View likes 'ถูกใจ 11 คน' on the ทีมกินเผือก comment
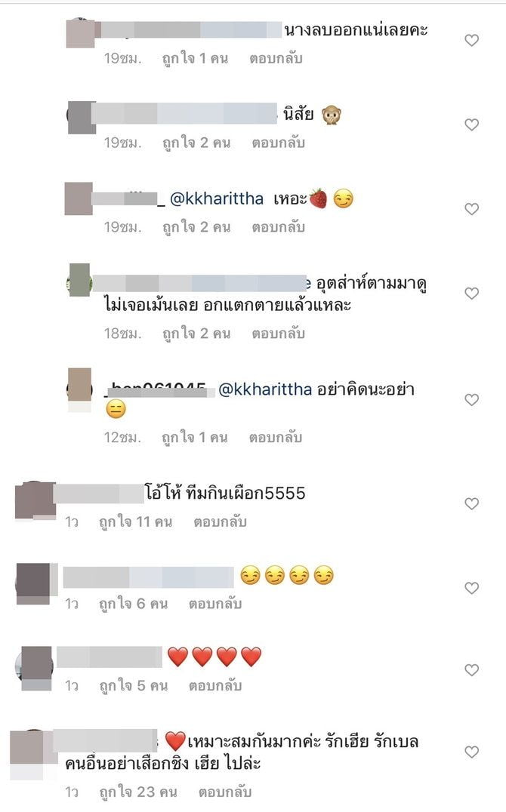The width and height of the screenshot is (506, 812). 135,522
